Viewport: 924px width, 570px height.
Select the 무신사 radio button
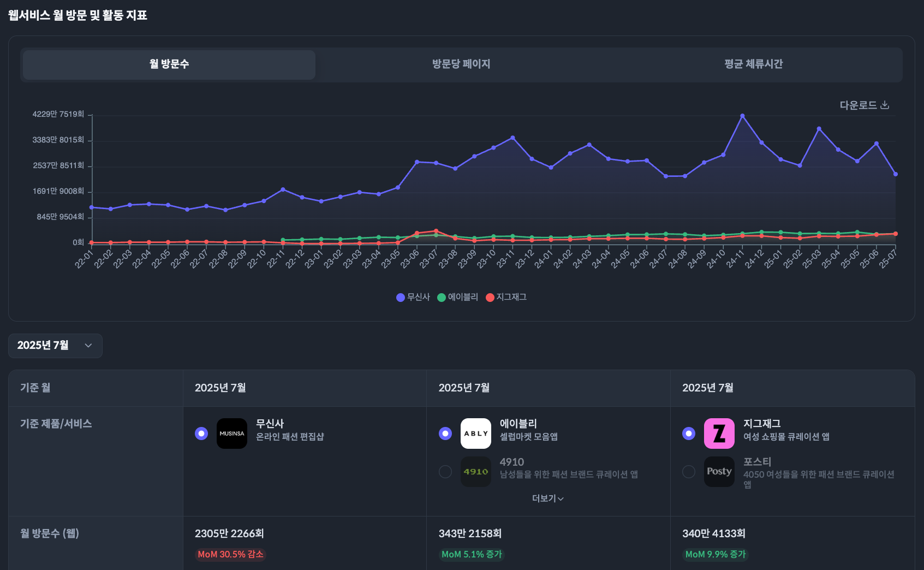201,433
